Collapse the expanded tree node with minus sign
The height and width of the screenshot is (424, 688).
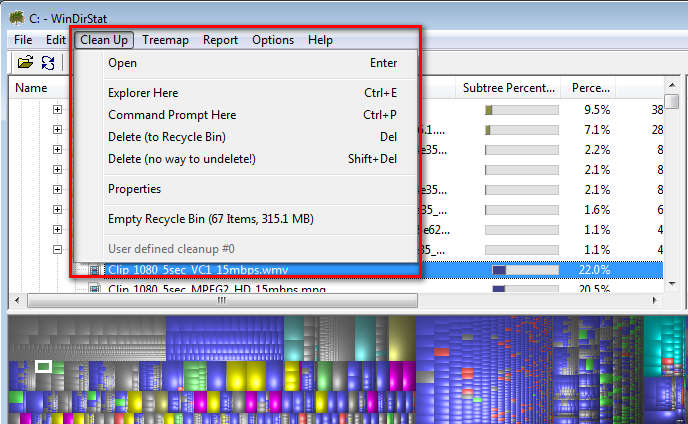(x=57, y=249)
